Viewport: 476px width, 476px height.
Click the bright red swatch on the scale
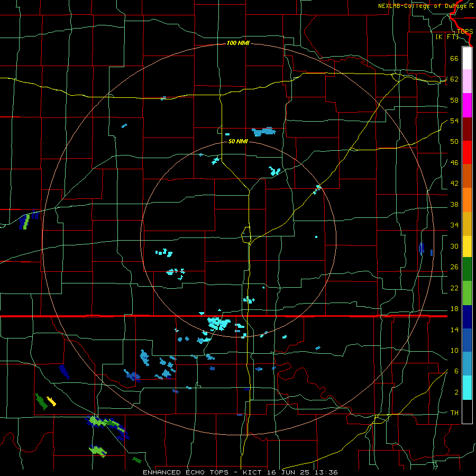point(467,152)
